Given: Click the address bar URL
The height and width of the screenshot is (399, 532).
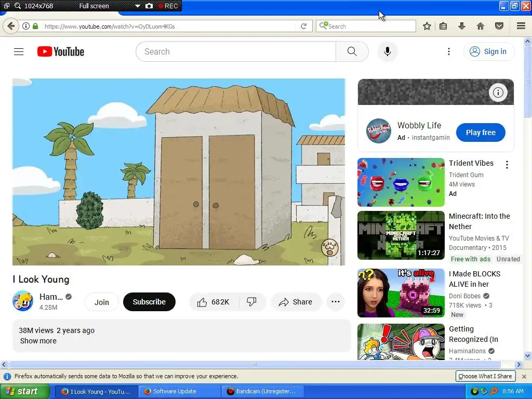Looking at the screenshot, I should [x=110, y=26].
